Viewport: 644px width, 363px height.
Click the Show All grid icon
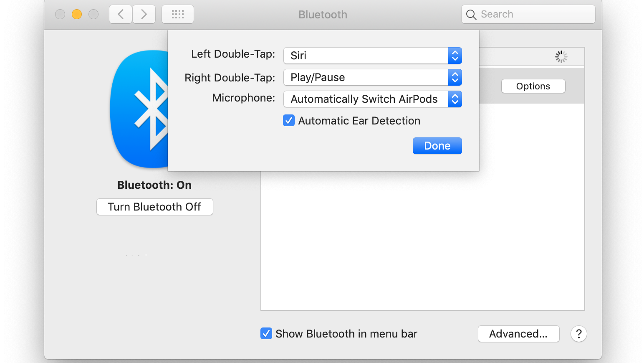177,14
